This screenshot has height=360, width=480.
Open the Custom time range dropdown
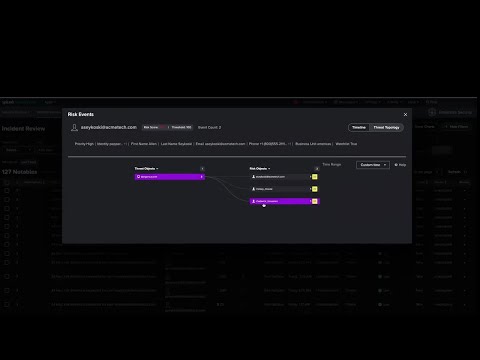(373, 165)
